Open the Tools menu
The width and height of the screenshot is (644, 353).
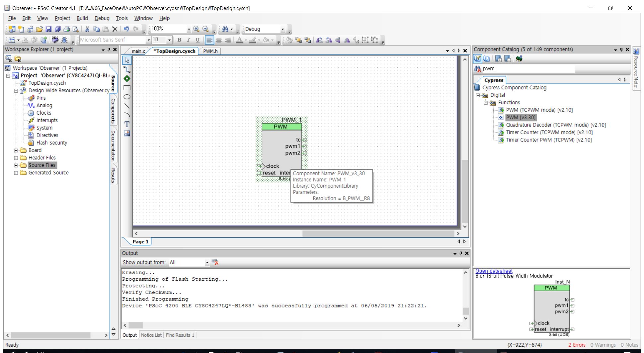tap(122, 18)
